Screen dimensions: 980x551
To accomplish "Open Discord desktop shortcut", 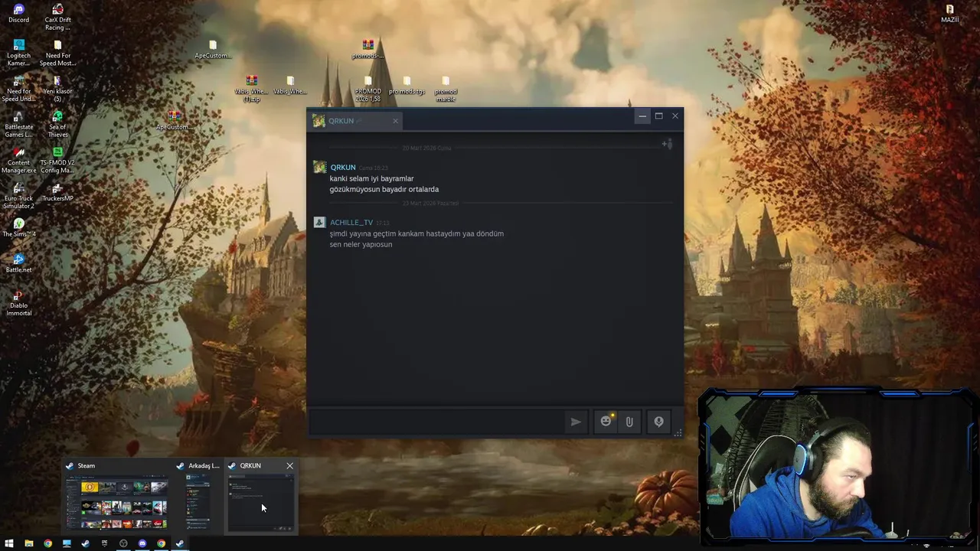I will (x=18, y=14).
